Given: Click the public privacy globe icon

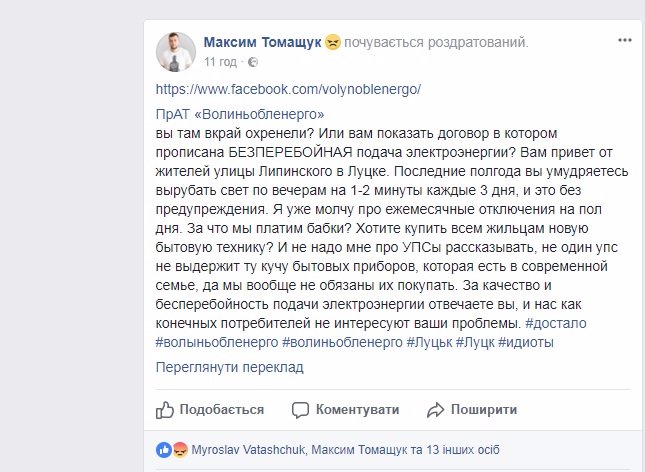Looking at the screenshot, I should click(x=252, y=62).
